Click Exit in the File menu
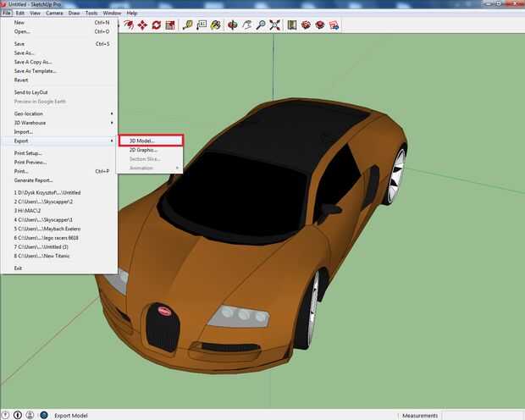 [18, 268]
